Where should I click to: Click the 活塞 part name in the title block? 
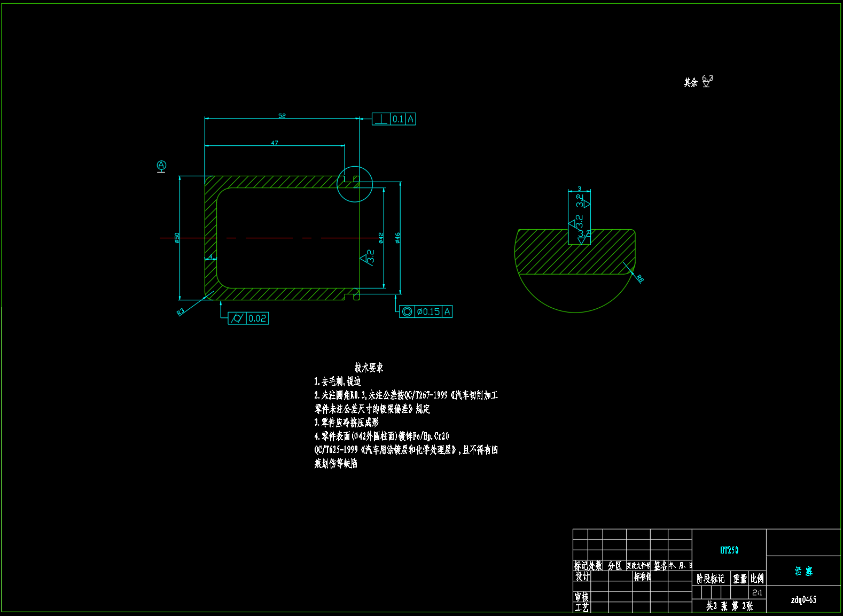[803, 571]
